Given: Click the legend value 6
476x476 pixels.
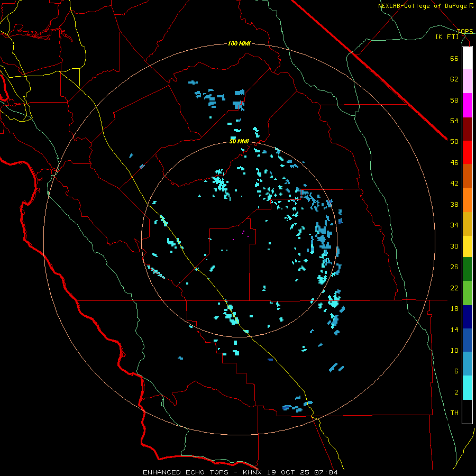Looking at the screenshot, I should (x=456, y=371).
